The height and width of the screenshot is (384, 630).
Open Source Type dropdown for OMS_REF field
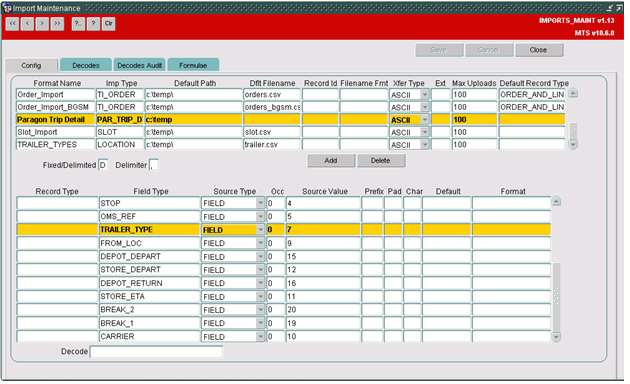(x=260, y=217)
